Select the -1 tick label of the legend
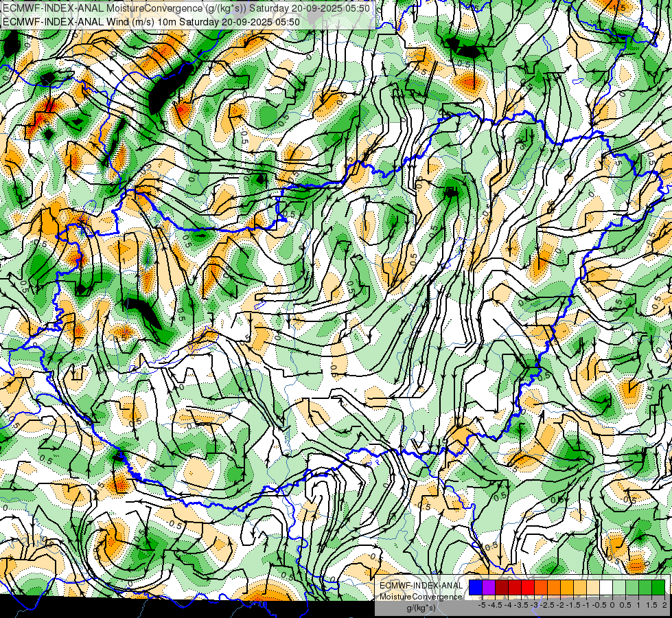Image resolution: width=672 pixels, height=618 pixels. (x=586, y=605)
